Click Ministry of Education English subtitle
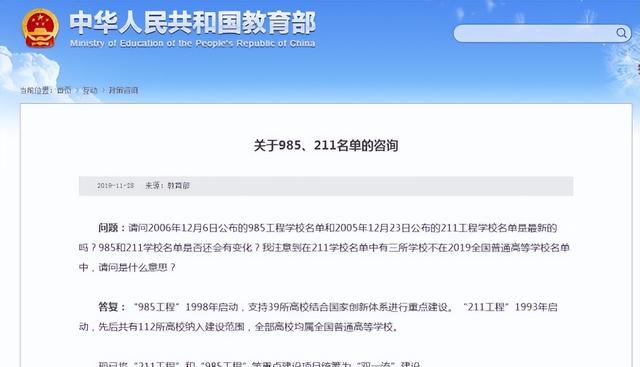 193,43
